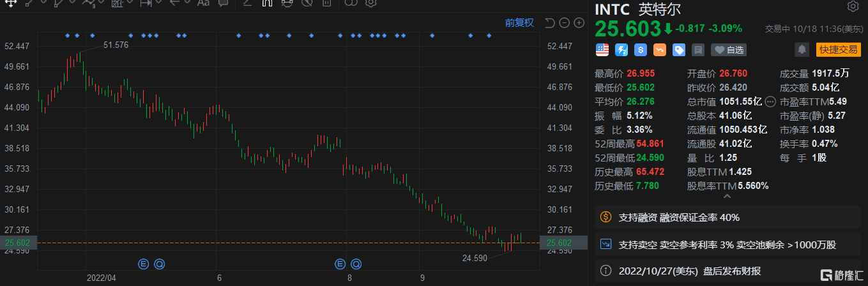Click the margin financing coin icon

pos(605,217)
